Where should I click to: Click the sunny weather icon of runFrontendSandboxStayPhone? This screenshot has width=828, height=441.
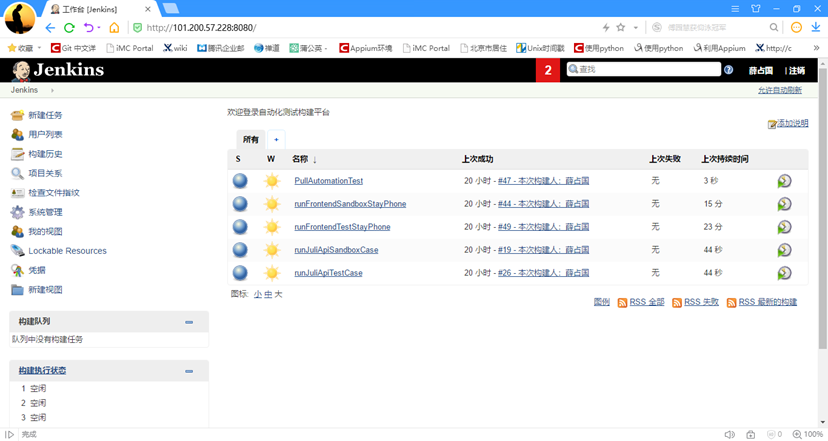[272, 204]
